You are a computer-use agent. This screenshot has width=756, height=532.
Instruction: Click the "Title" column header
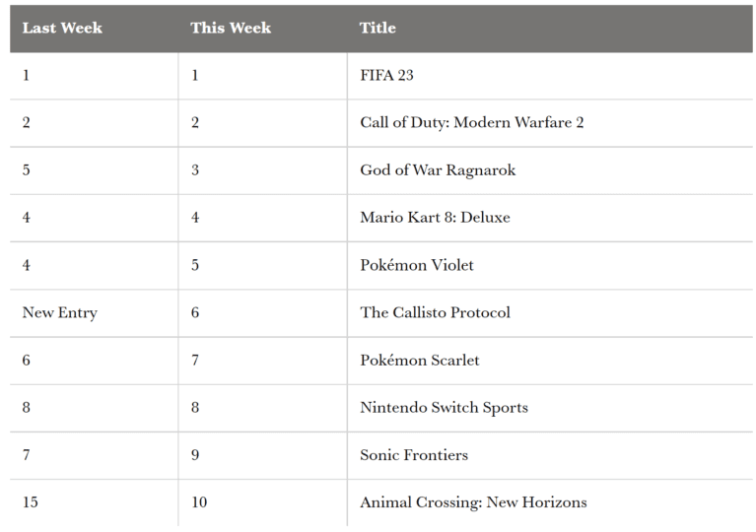coord(378,28)
